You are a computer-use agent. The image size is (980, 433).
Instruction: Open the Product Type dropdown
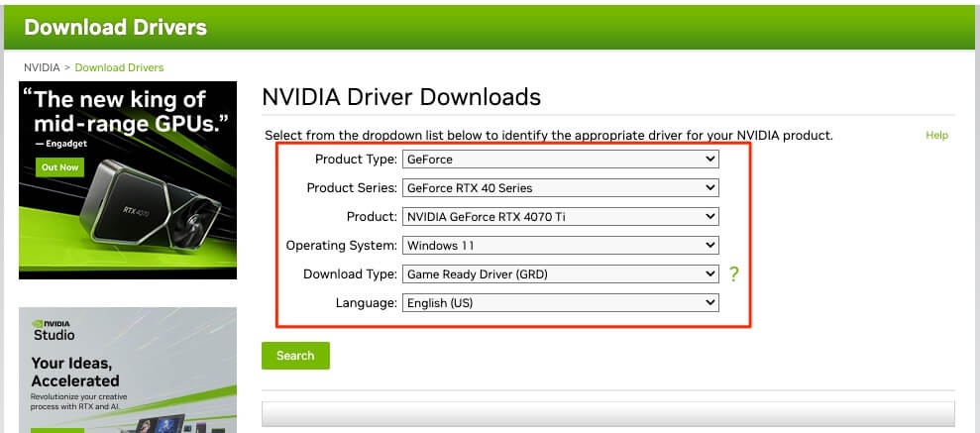(561, 160)
